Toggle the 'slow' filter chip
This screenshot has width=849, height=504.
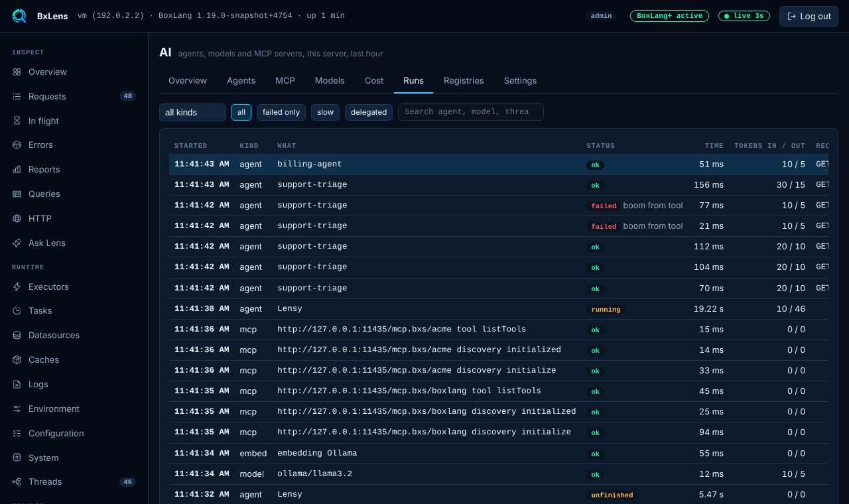(325, 112)
